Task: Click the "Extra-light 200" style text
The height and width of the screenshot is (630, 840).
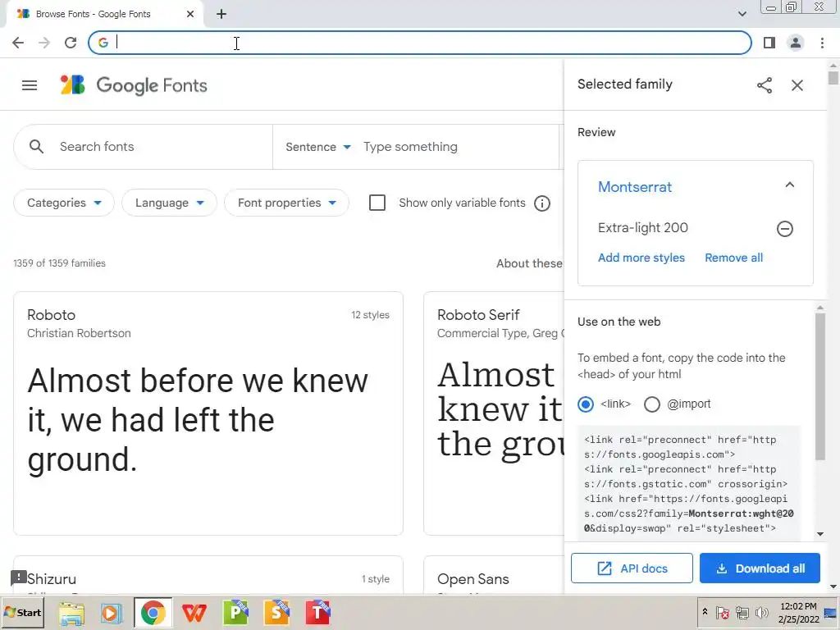Action: coord(643,228)
